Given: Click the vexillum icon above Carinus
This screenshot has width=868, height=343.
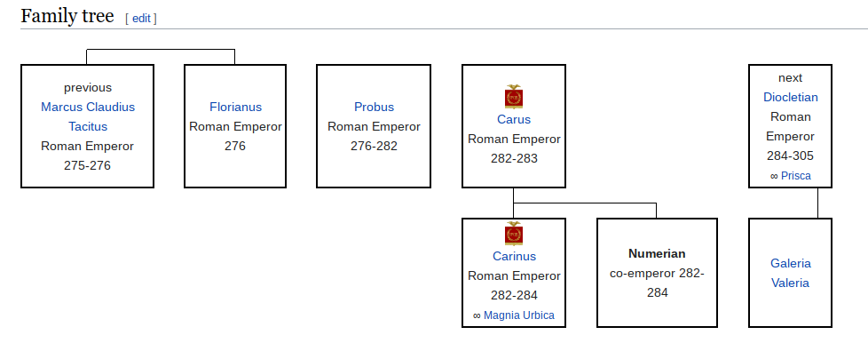Looking at the screenshot, I should click(514, 234).
